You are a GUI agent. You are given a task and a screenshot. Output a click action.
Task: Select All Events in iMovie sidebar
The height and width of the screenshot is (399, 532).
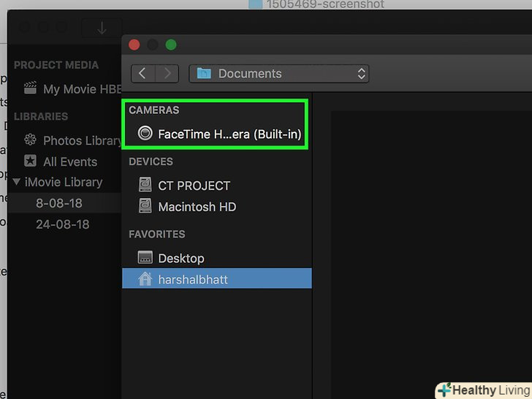pos(64,161)
